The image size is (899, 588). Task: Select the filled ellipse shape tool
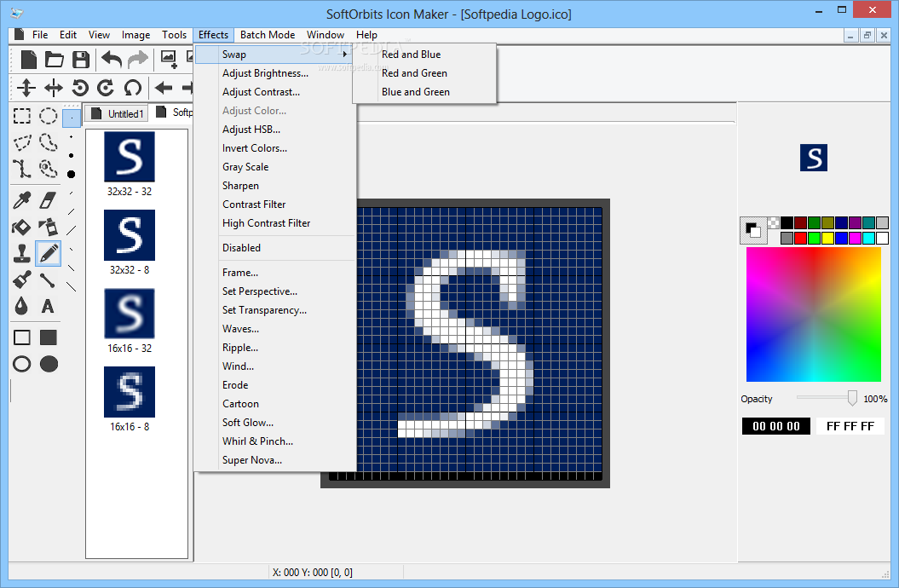click(49, 364)
